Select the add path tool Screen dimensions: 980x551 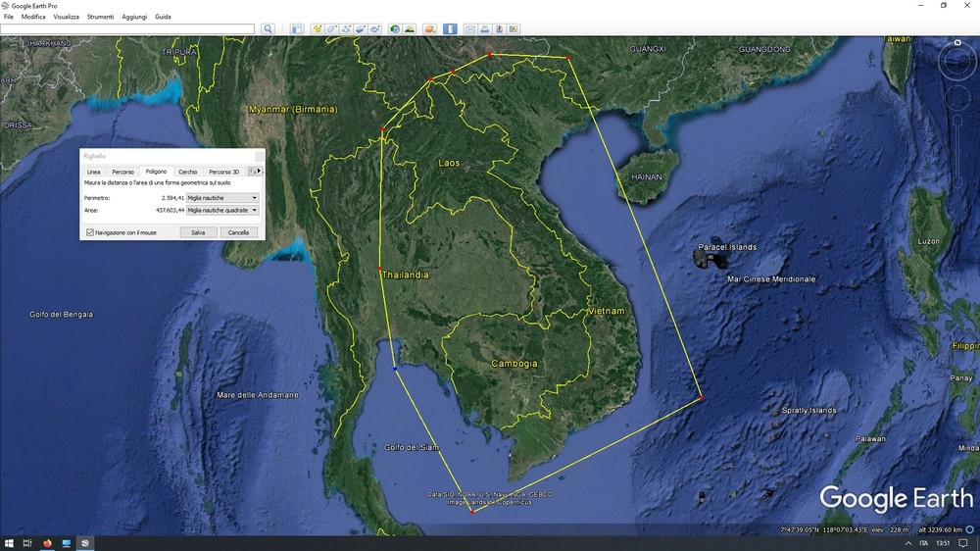346,28
